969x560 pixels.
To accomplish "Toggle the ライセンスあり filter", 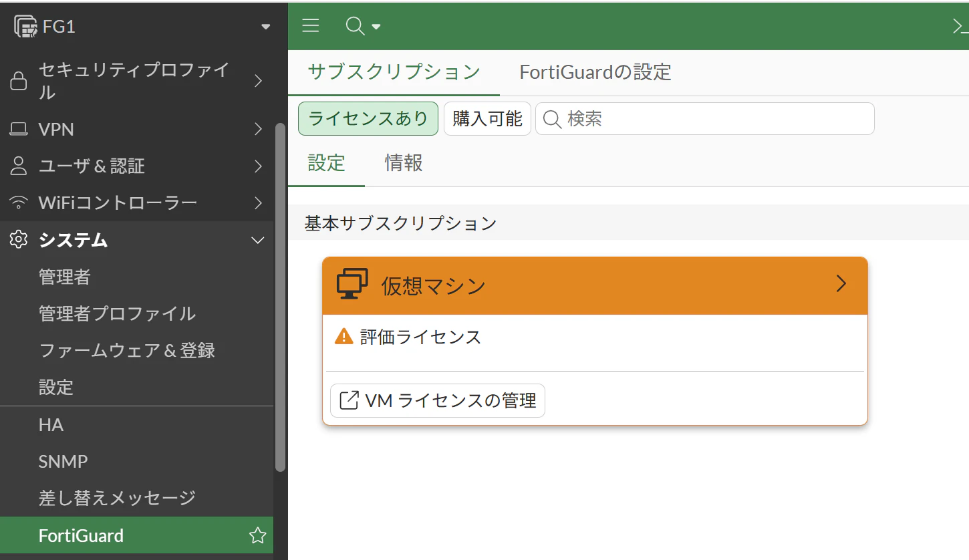I will click(x=368, y=119).
